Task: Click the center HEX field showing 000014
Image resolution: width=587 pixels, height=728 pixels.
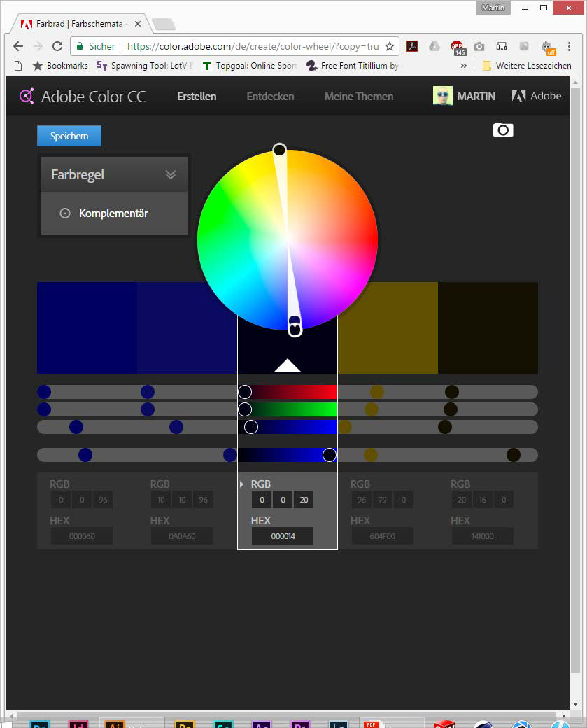Action: click(x=283, y=535)
